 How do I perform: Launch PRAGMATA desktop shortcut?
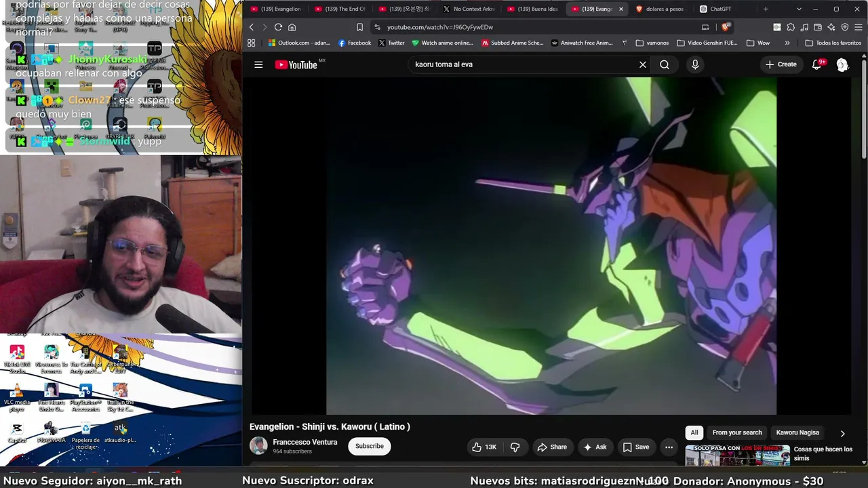(x=52, y=433)
